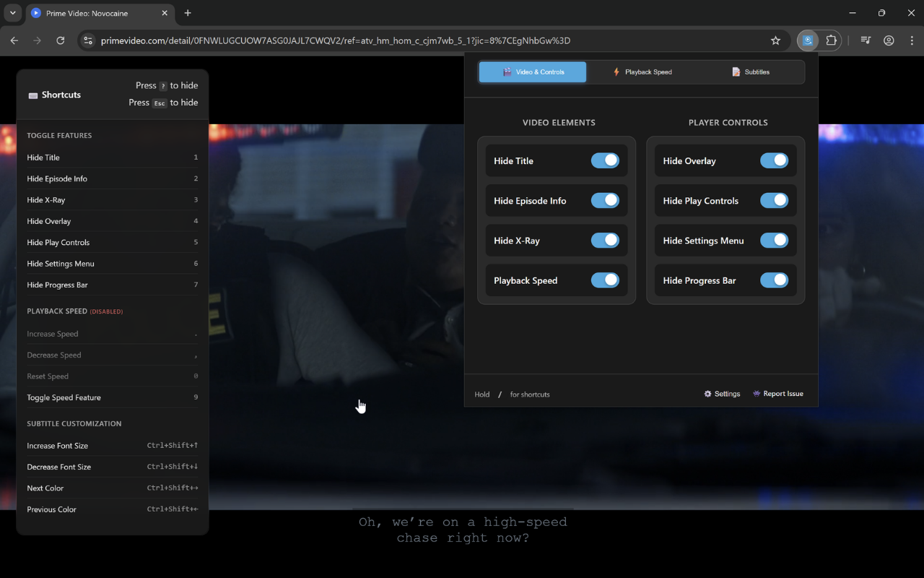The width and height of the screenshot is (924, 578).
Task: Click the keyboard icon beside Shortcuts heading
Action: (32, 95)
